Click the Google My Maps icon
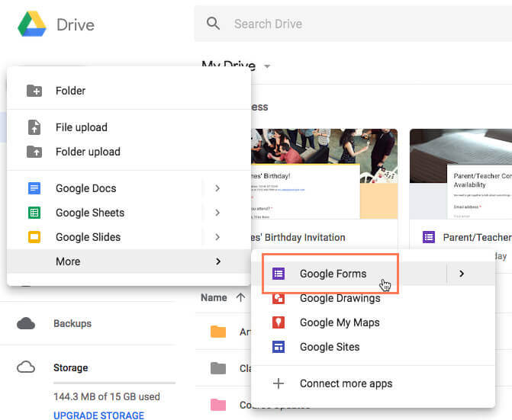This screenshot has height=420, width=512. tap(279, 322)
